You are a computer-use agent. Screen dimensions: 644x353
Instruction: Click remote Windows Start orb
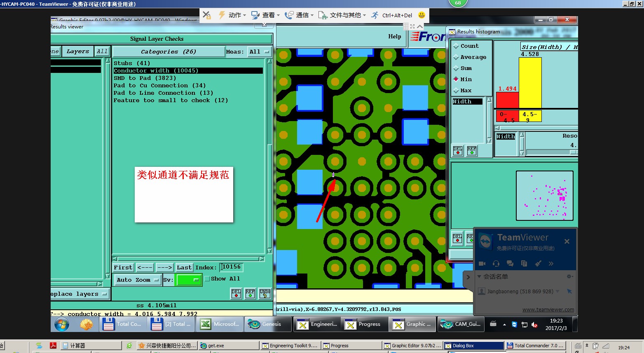62,325
